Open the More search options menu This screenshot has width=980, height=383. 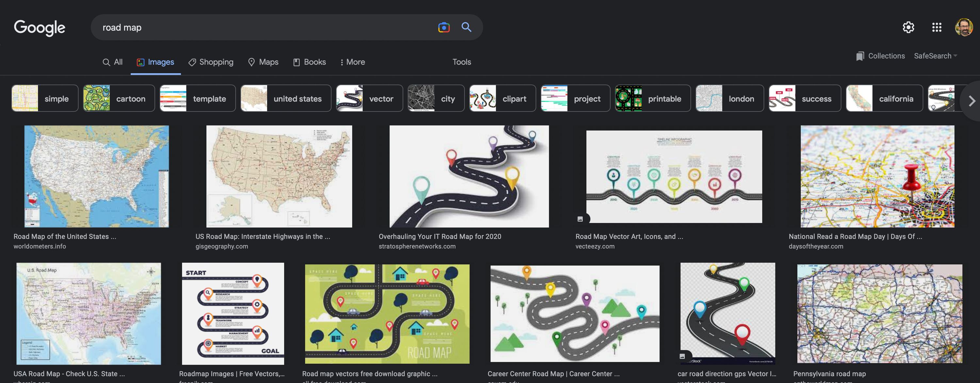click(x=352, y=62)
